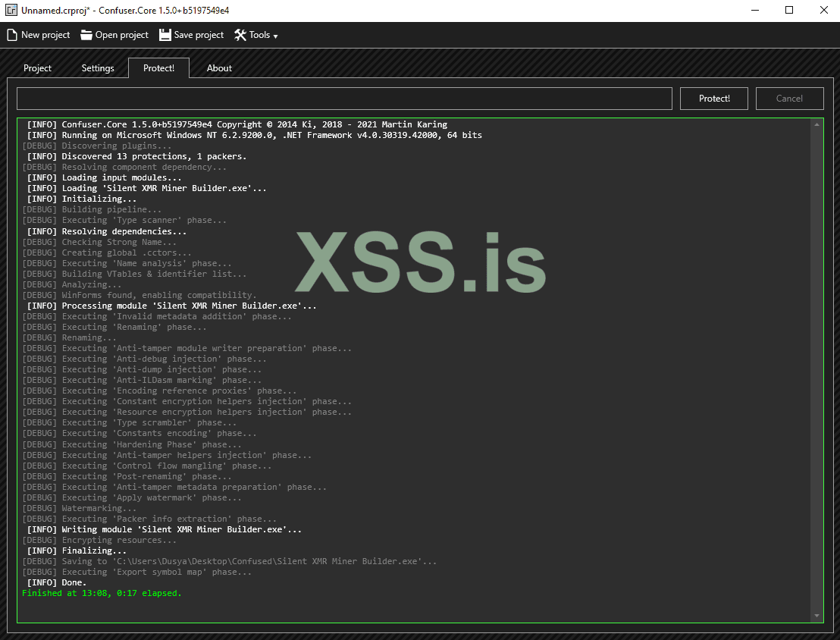Click the "Executing 'Export symbol map' phase" line
Image resolution: width=840 pixels, height=640 pixels.
[x=136, y=572]
